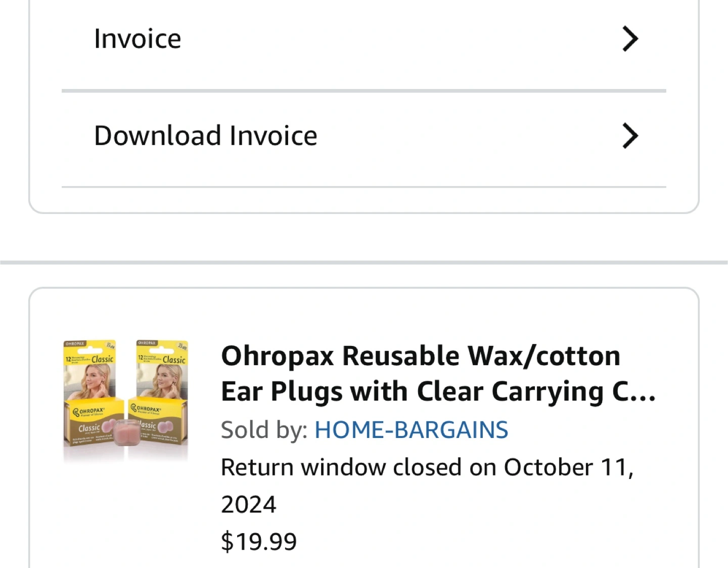The width and height of the screenshot is (728, 568).
Task: Tap "Ear Plugs with Clear Carrying" title line
Action: click(438, 392)
